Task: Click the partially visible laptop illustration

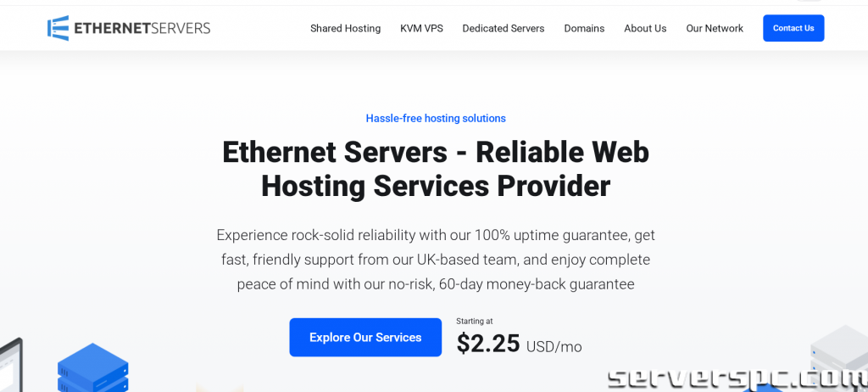Action: click(11, 364)
